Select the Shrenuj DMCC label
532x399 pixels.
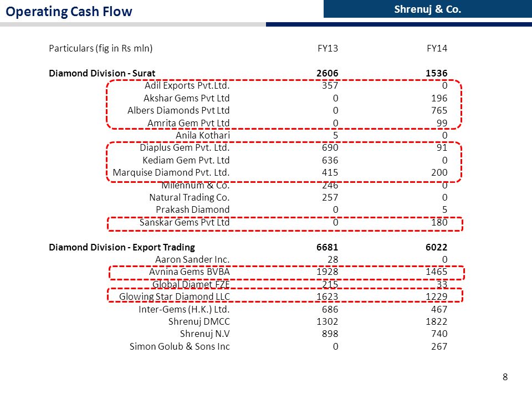[199, 321]
